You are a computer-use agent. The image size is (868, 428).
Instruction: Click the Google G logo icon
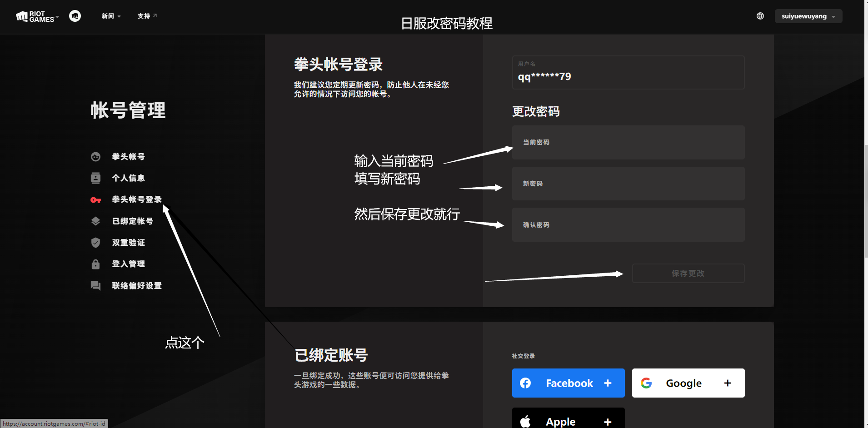[646, 383]
